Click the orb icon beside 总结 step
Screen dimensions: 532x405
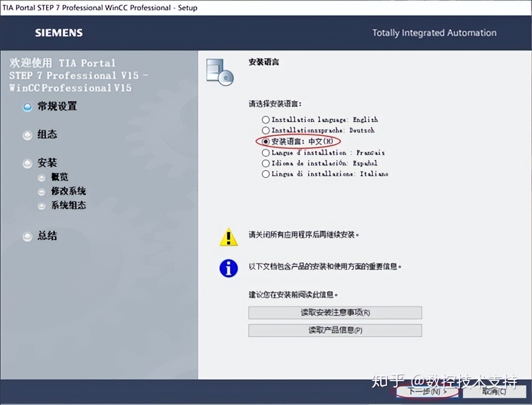tap(27, 236)
